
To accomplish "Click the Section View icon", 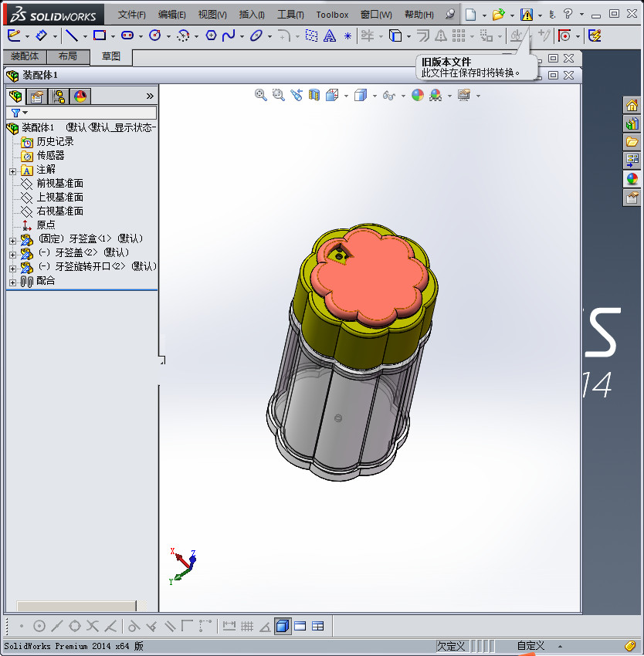I will pos(314,95).
